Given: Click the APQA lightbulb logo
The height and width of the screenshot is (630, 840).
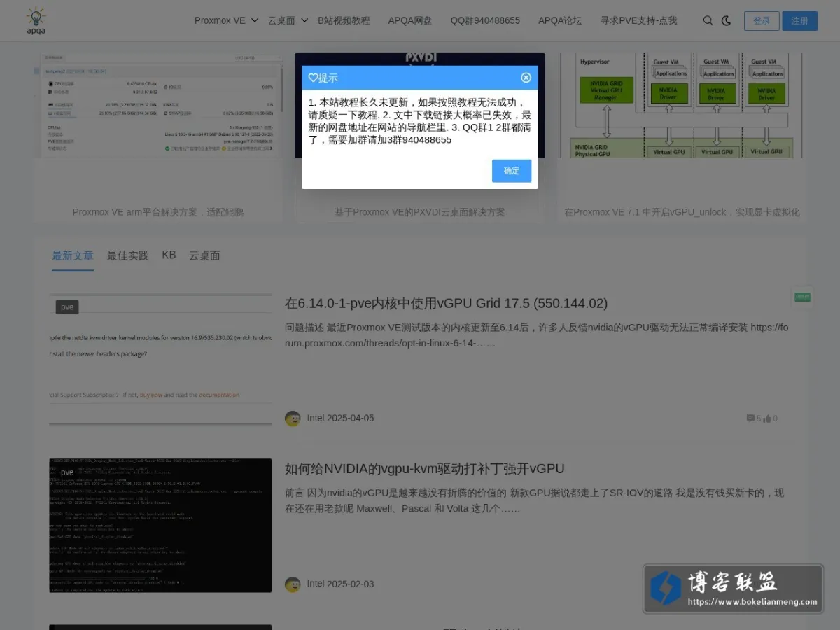Looking at the screenshot, I should tap(36, 20).
